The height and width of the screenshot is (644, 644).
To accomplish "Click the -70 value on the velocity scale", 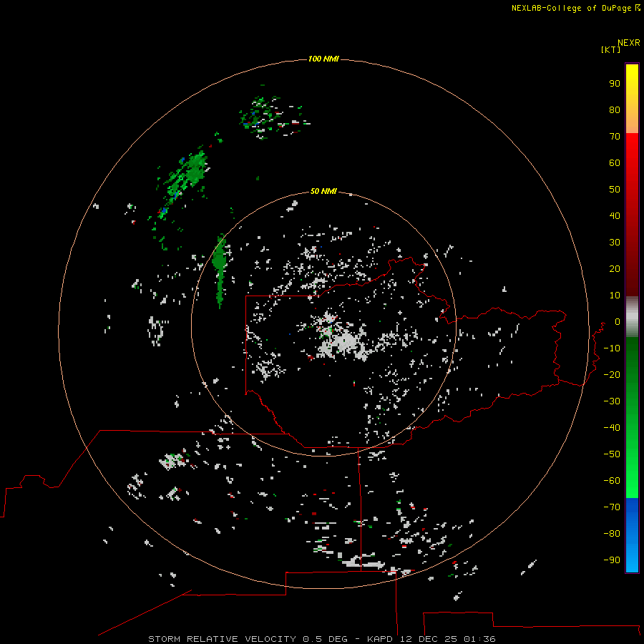I will [612, 507].
